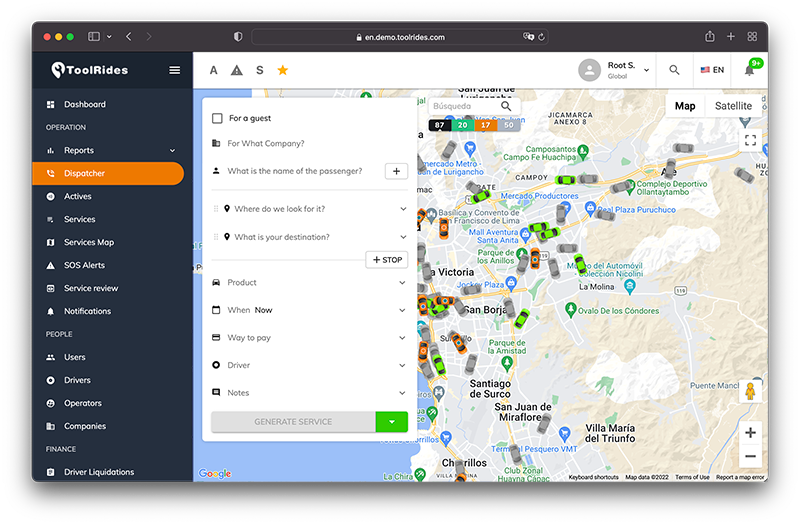Filter by the orange 17 counter badge
Image resolution: width=800 pixels, height=524 pixels.
click(486, 125)
